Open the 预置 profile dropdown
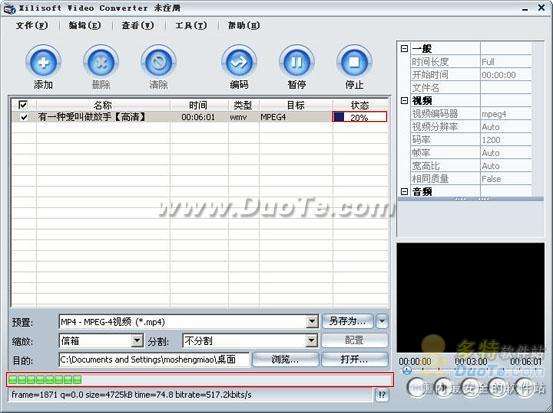Viewport: 553px width, 413px height. point(312,322)
